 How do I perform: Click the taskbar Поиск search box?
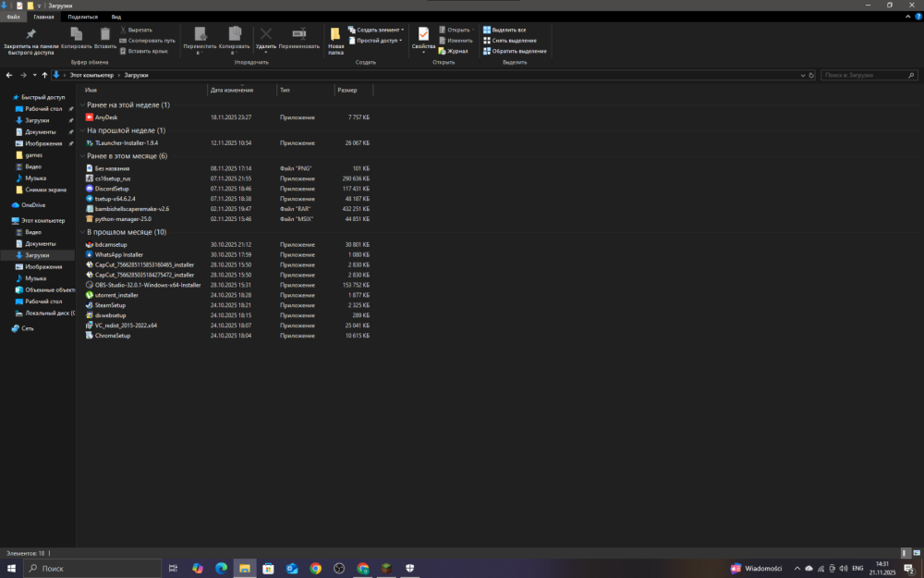click(92, 568)
